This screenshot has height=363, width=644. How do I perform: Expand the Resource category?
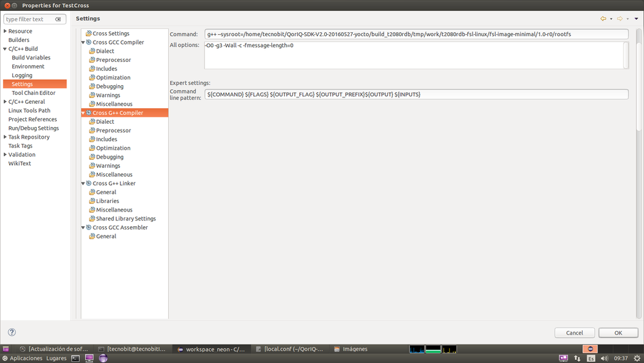5,31
